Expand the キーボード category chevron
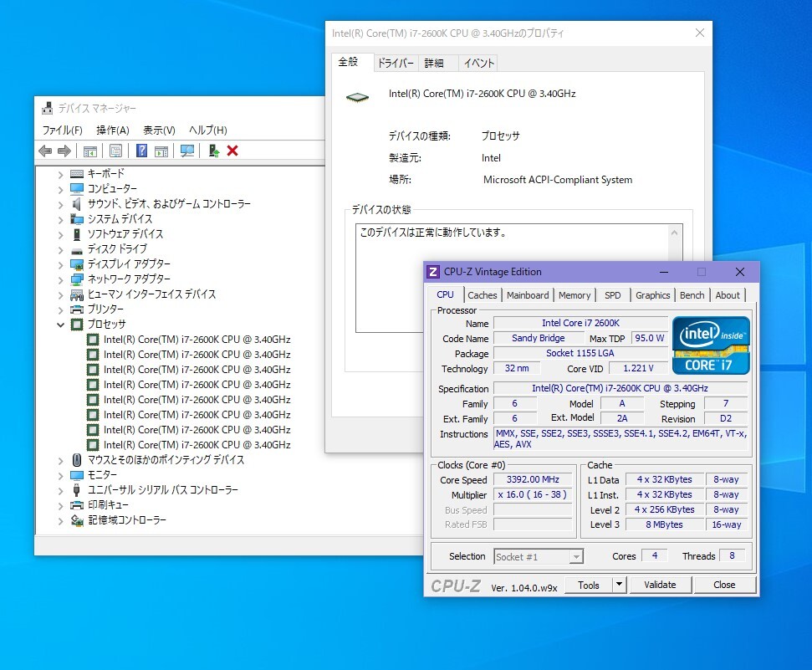 click(x=60, y=175)
